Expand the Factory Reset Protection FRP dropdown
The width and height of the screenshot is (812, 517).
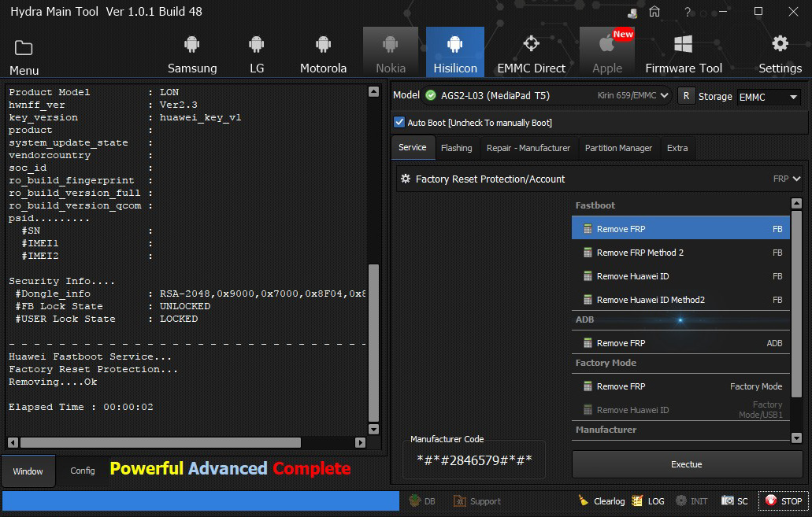tap(795, 179)
